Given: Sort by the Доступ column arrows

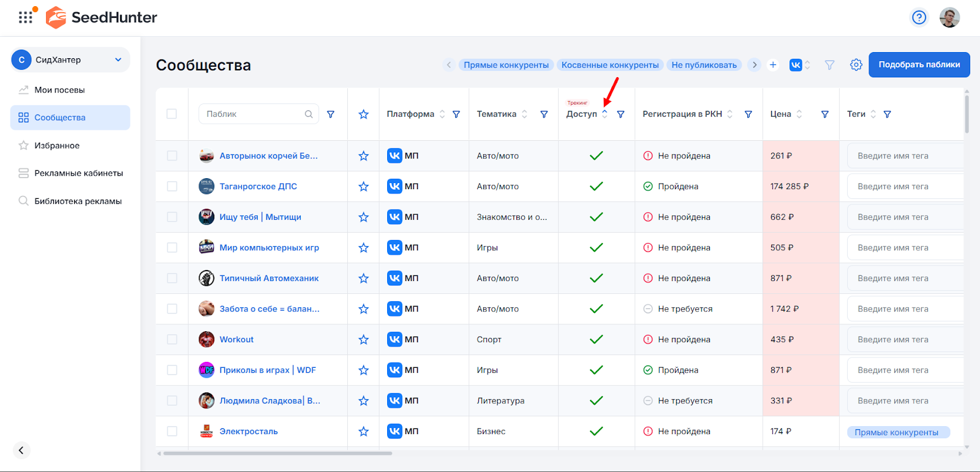Looking at the screenshot, I should pyautogui.click(x=605, y=114).
